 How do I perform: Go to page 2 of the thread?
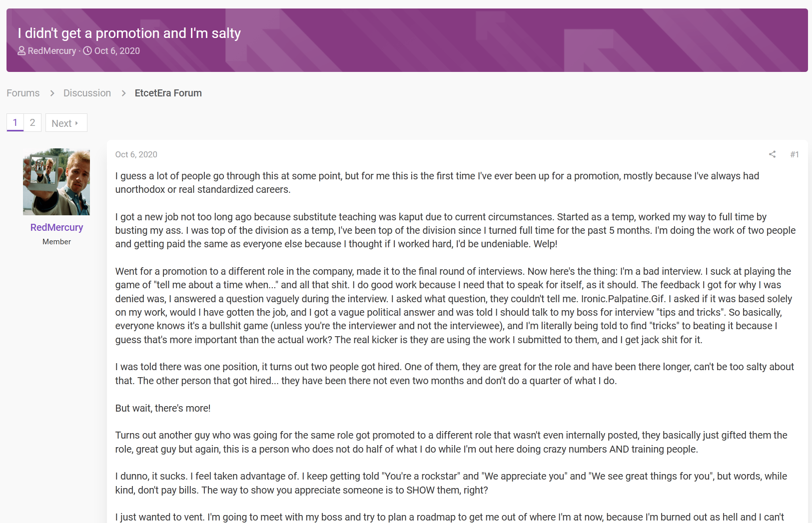(32, 122)
